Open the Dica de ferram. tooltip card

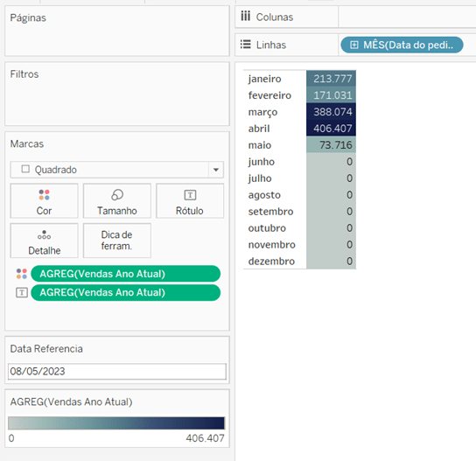[117, 241]
